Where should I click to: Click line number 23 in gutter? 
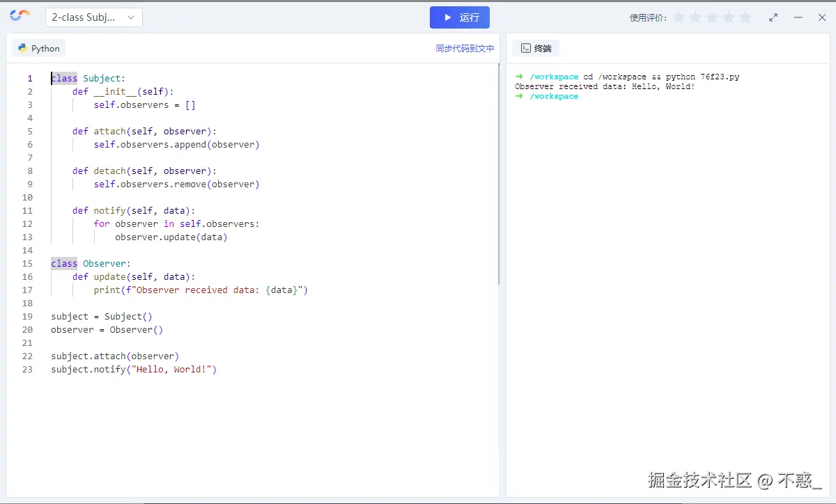(27, 370)
